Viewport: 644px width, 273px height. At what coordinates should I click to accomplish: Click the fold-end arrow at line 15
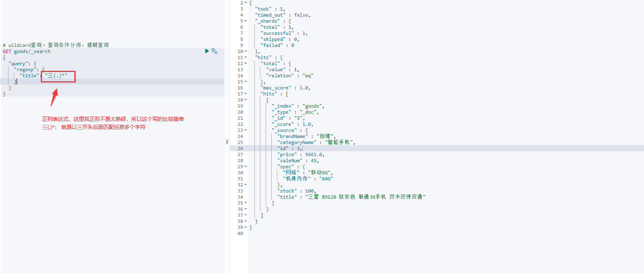click(x=245, y=82)
